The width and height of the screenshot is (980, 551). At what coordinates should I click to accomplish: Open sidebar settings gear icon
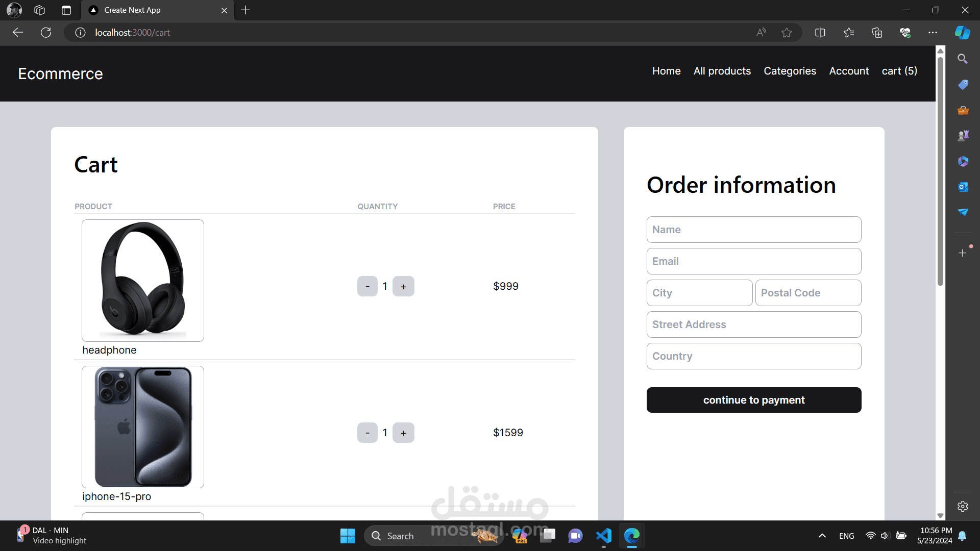[x=963, y=506]
